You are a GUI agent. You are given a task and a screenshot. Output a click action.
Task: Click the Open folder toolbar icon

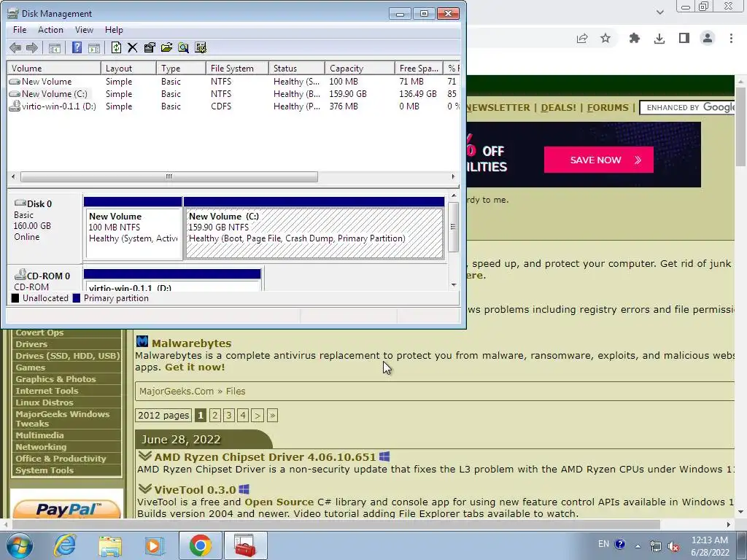pos(167,47)
